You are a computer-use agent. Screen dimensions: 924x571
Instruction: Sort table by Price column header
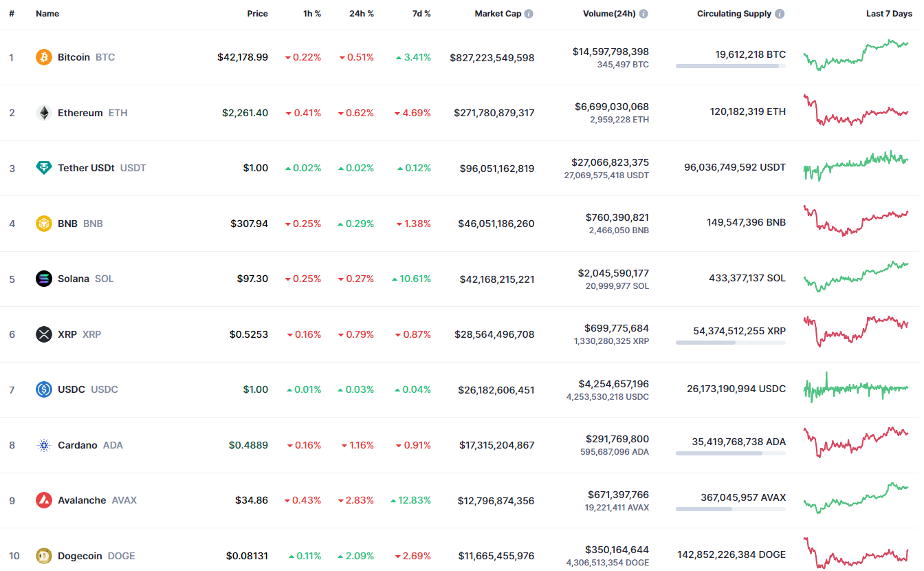click(x=257, y=14)
